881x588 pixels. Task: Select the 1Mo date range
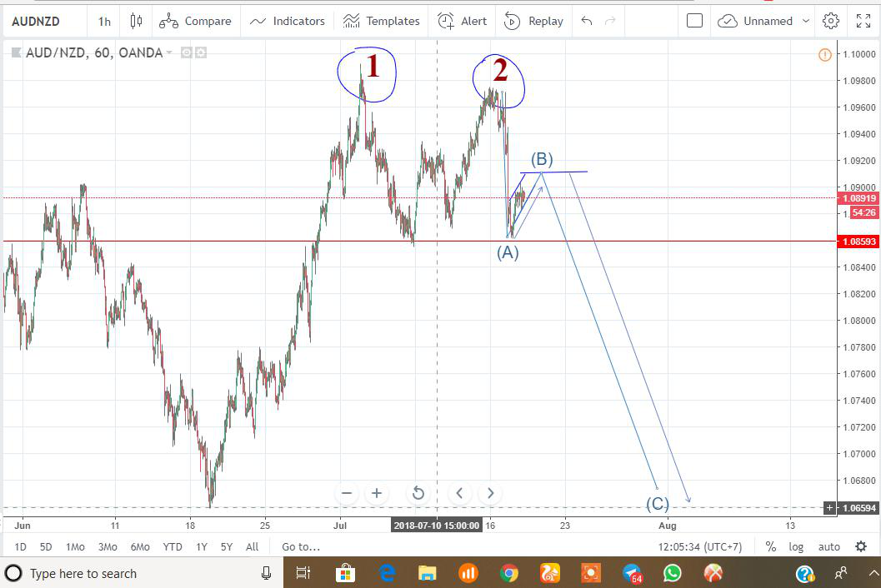[x=75, y=546]
